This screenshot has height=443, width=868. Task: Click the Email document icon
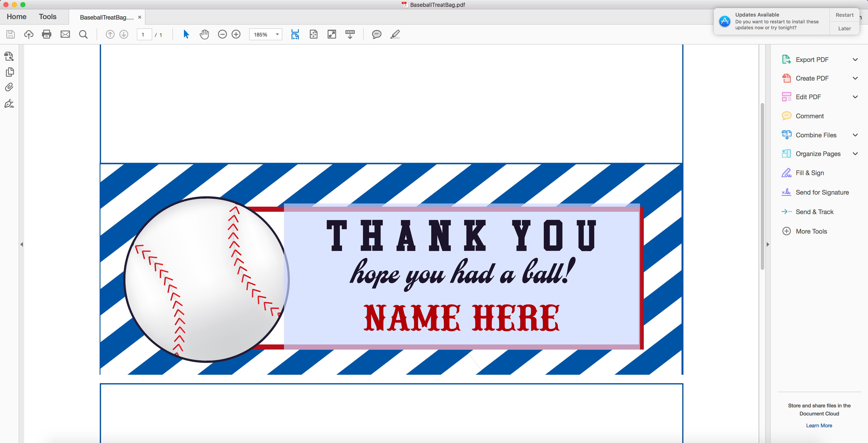click(x=65, y=34)
